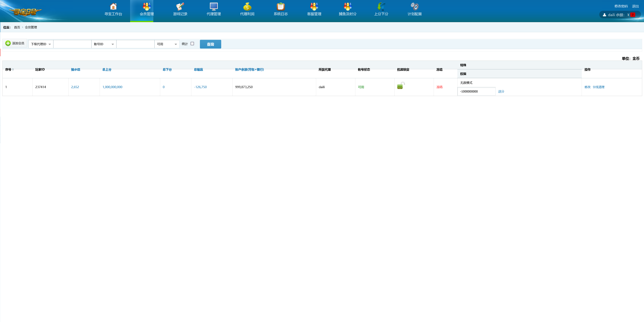Select the 游戏记录 menu label
The width and height of the screenshot is (644, 322).
(180, 14)
